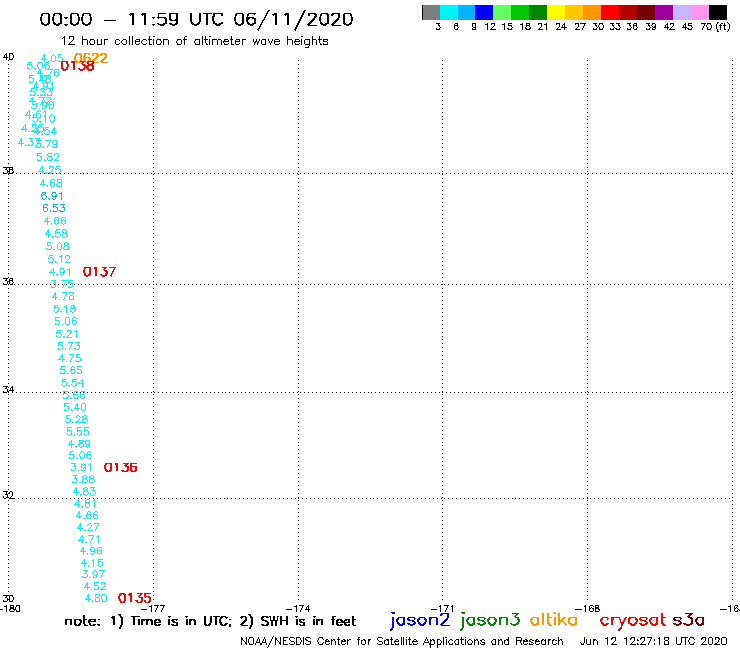Click the bright red legend swatch
The width and height of the screenshot is (740, 650).
[x=610, y=12]
